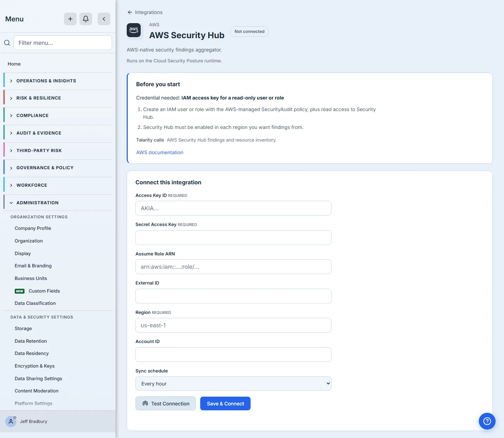
Task: Click the Not connected status badge
Action: coord(250,32)
